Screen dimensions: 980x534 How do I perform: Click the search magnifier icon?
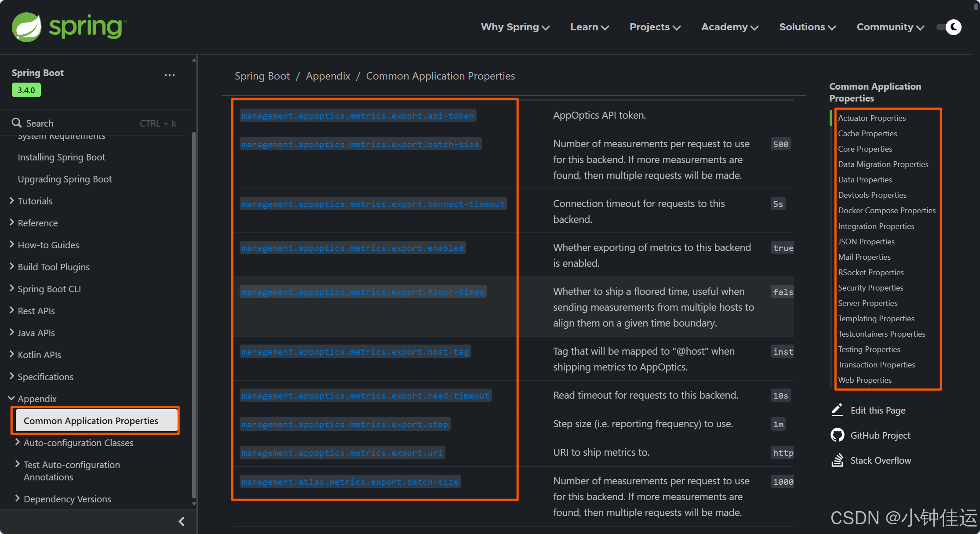17,123
